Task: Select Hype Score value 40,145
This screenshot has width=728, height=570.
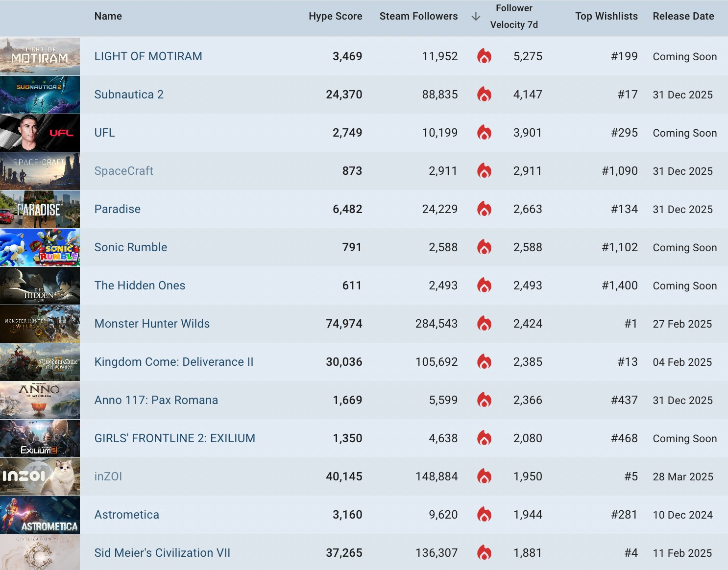Action: tap(344, 476)
